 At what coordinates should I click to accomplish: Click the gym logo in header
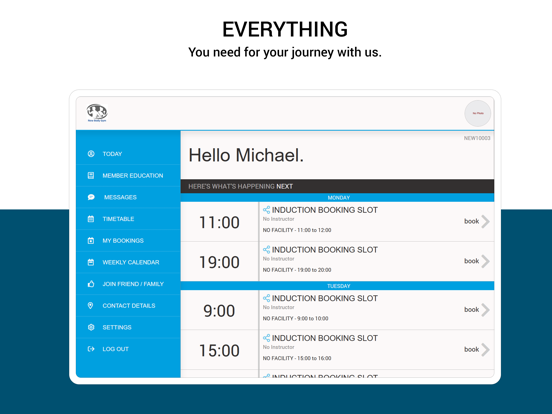(97, 113)
